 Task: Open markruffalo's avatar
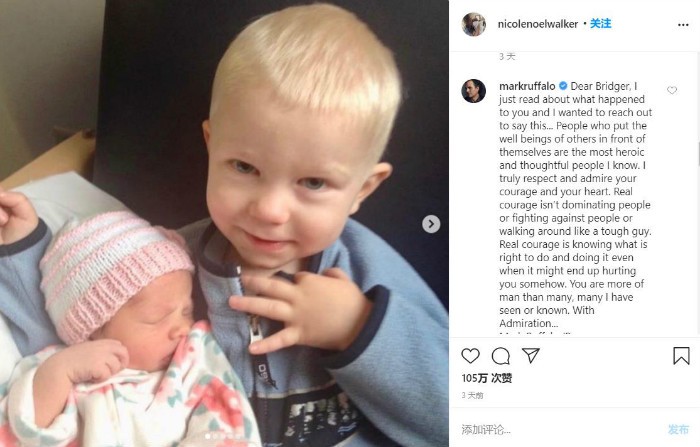474,91
